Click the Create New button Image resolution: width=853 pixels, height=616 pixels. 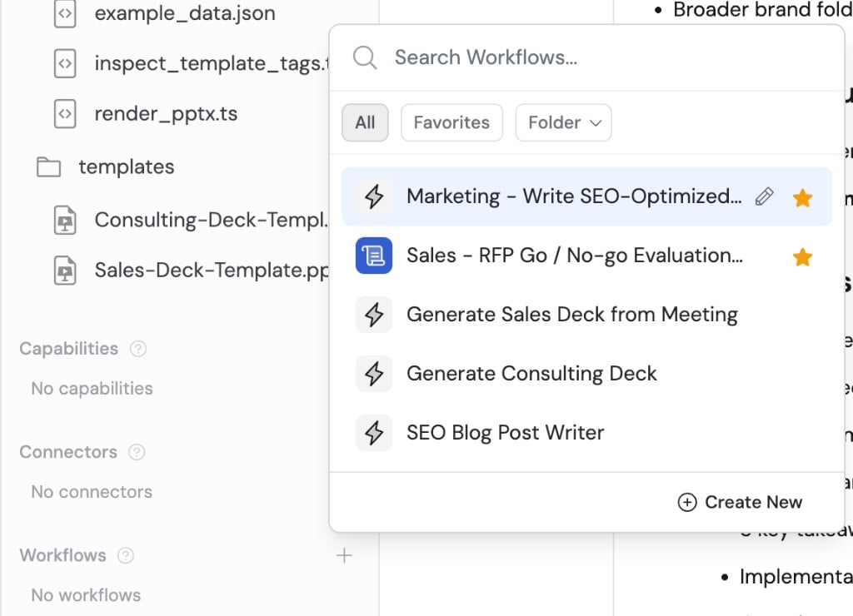pyautogui.click(x=740, y=502)
